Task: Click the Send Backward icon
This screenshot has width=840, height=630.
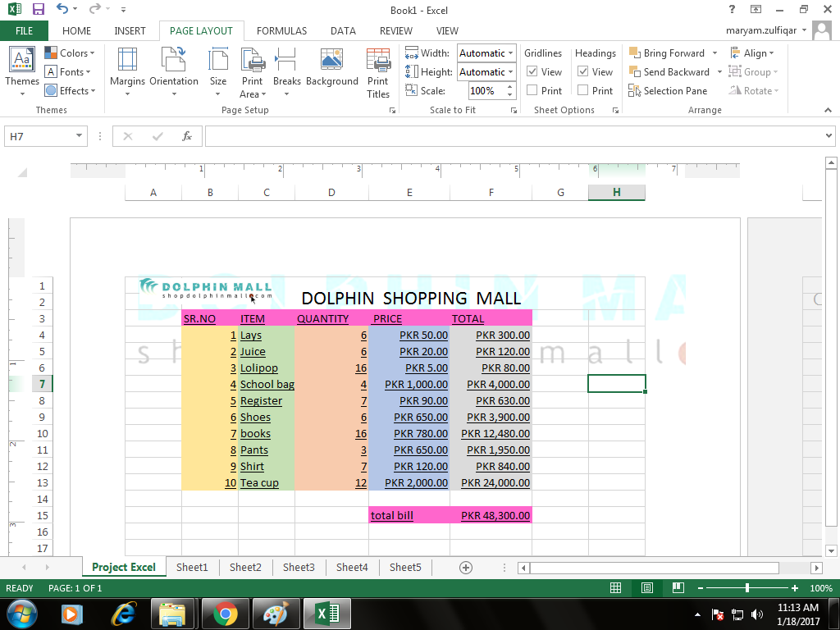Action: click(x=634, y=71)
